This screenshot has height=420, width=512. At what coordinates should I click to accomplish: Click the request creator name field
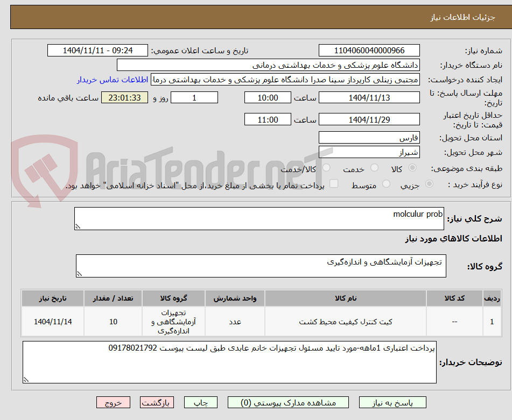285,80
